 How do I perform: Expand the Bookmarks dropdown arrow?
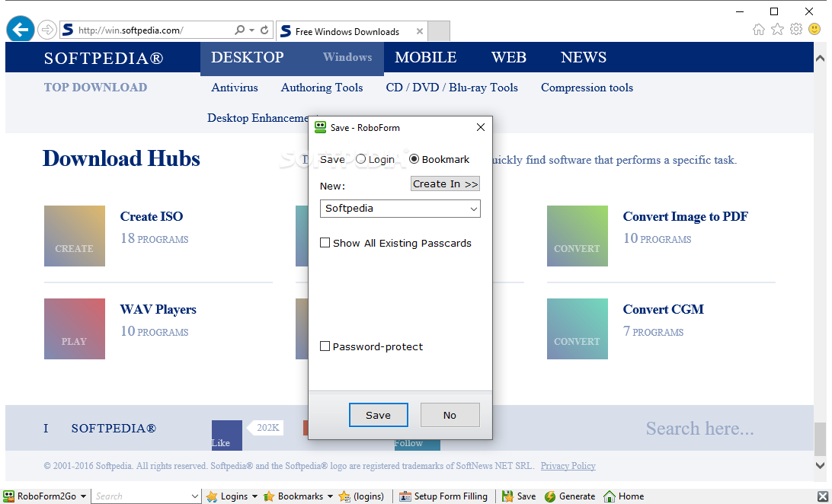click(x=330, y=496)
